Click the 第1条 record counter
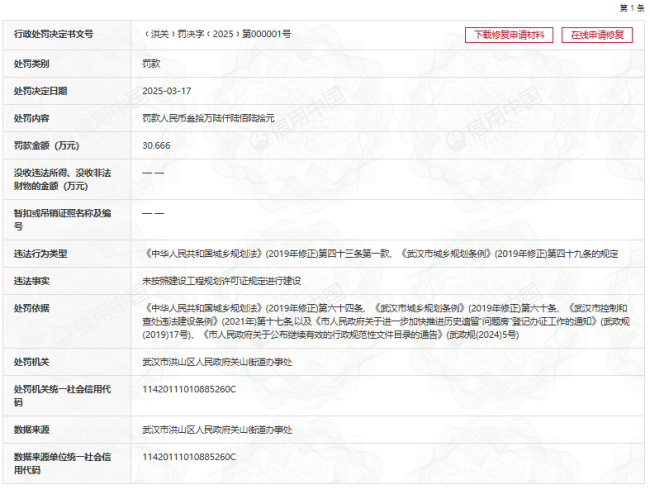 coord(631,8)
